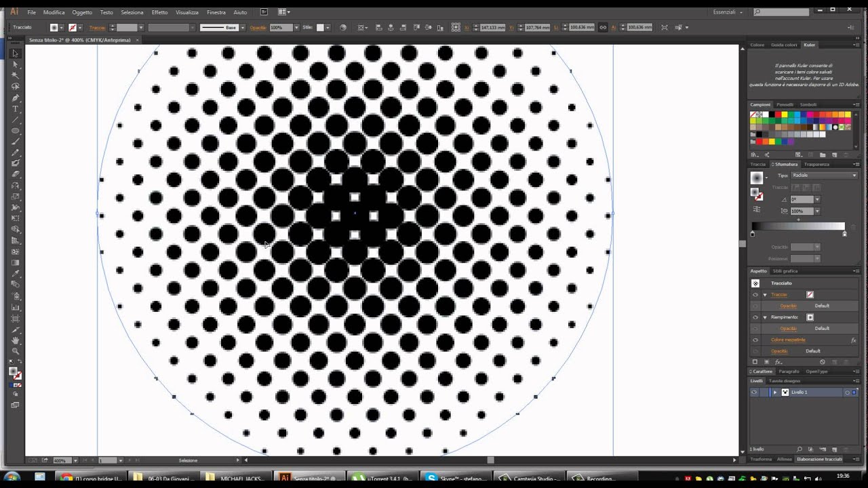Open the Opacità 100% dropdown

coord(296,27)
